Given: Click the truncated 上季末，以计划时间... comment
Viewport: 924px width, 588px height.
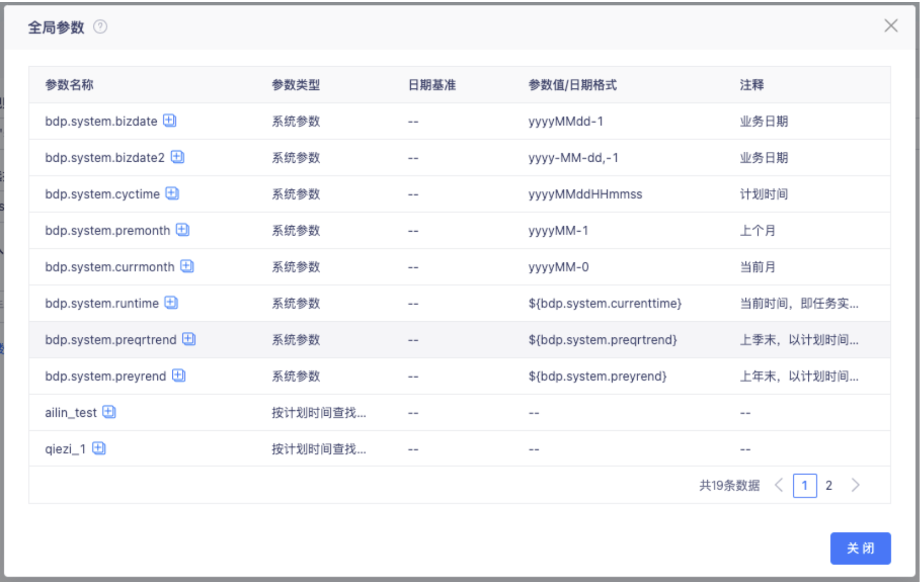Looking at the screenshot, I should coord(799,340).
